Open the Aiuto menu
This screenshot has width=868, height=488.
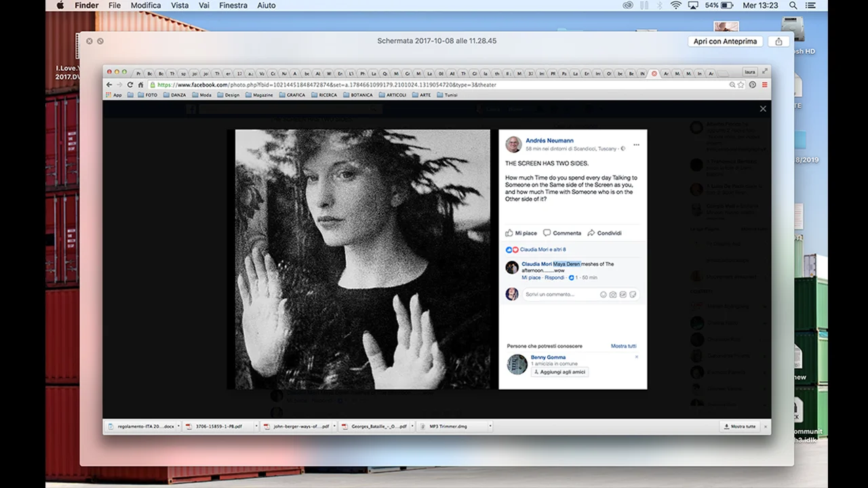267,5
